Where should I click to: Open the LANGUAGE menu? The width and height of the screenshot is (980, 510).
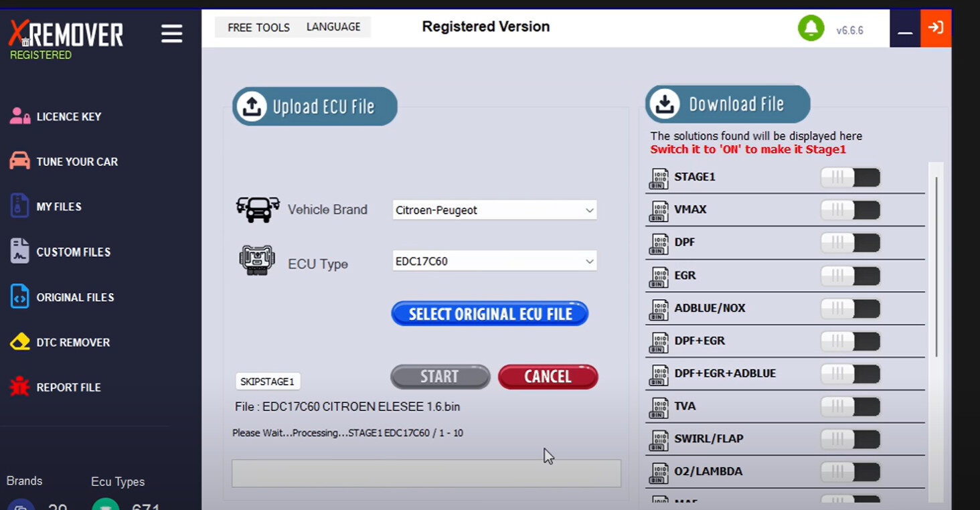pos(333,27)
